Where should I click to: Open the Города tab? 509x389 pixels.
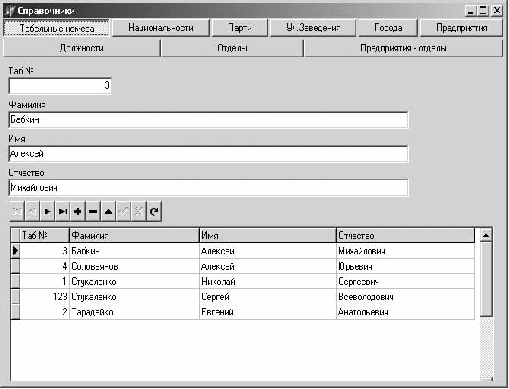pyautogui.click(x=388, y=28)
